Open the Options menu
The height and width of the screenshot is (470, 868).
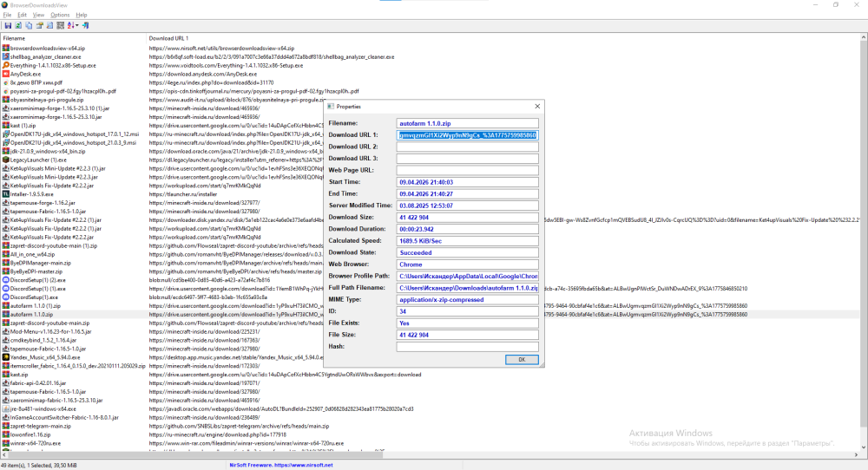coord(60,15)
